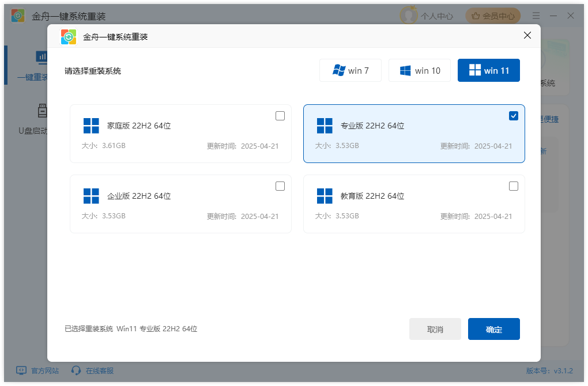Click the dialog's app logo icon
588x386 pixels.
pos(69,37)
